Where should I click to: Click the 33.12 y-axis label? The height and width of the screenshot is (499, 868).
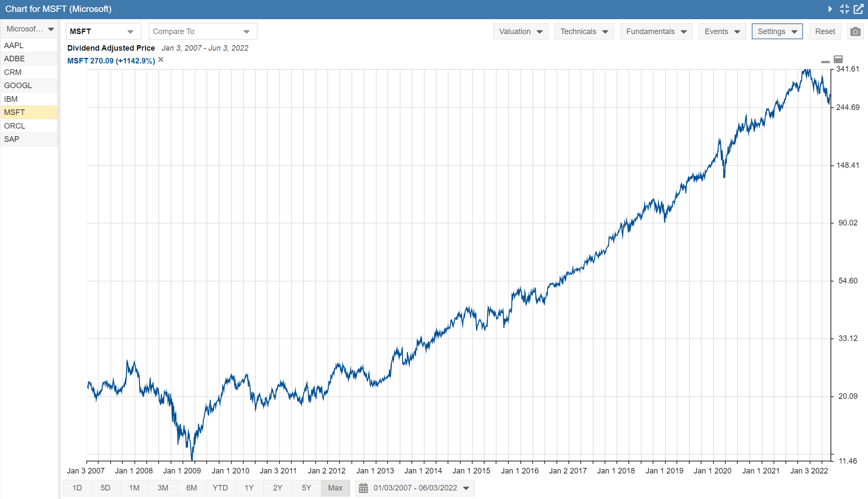coord(848,338)
